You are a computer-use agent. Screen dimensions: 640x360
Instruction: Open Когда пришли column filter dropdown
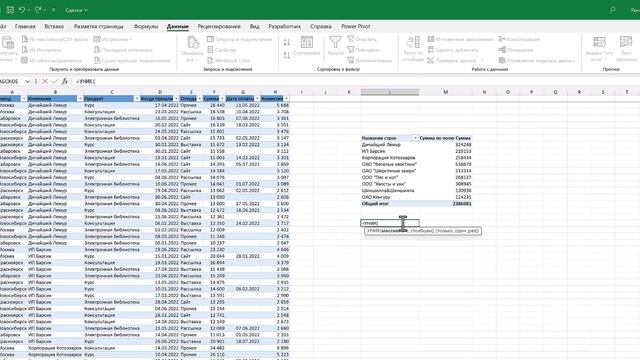(x=176, y=99)
